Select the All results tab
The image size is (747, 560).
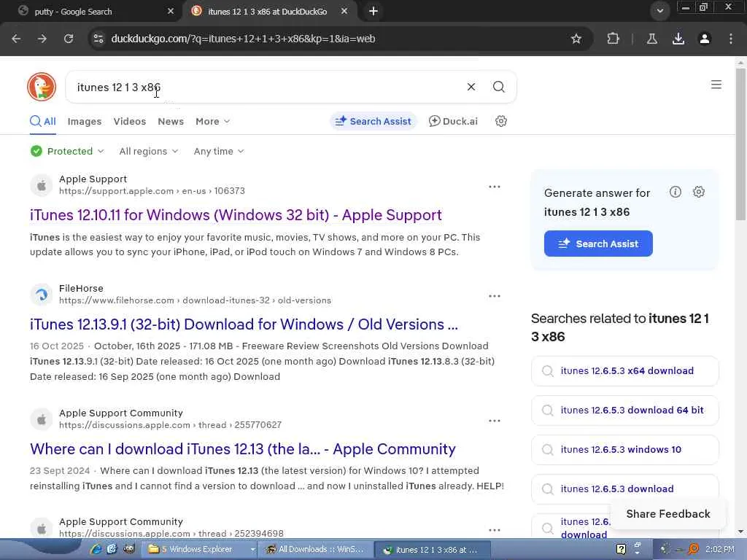pyautogui.click(x=43, y=122)
